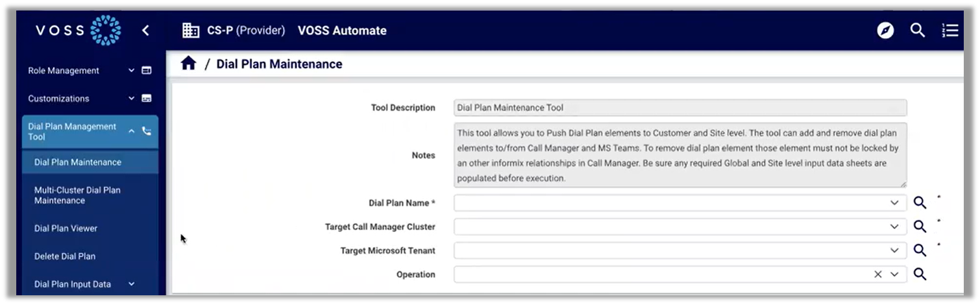This screenshot has height=305, width=980.
Task: Clear the Operation field with X
Action: [x=878, y=274]
